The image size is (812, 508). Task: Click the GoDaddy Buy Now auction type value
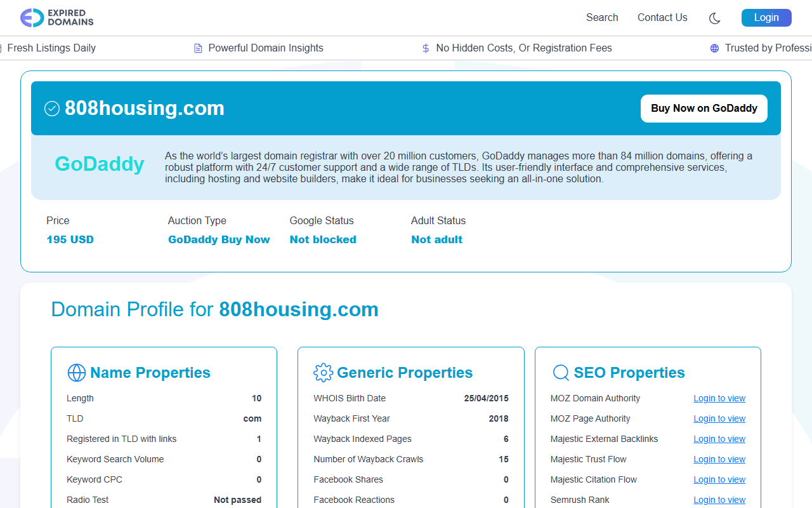point(219,239)
